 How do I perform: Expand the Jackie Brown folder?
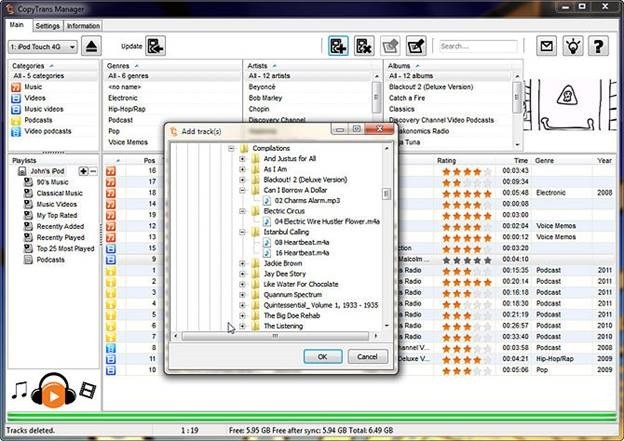(242, 263)
